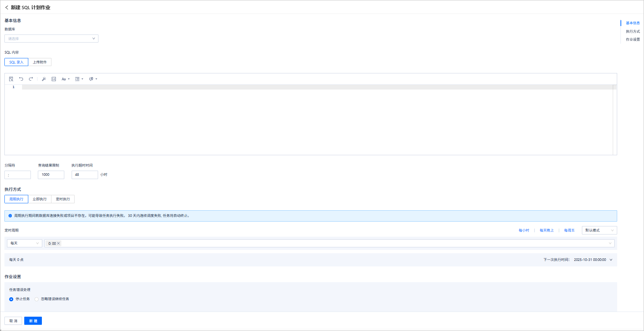Screen dimensions: 644x331
Task: Apply the 每周五 preset
Action: coord(569,230)
